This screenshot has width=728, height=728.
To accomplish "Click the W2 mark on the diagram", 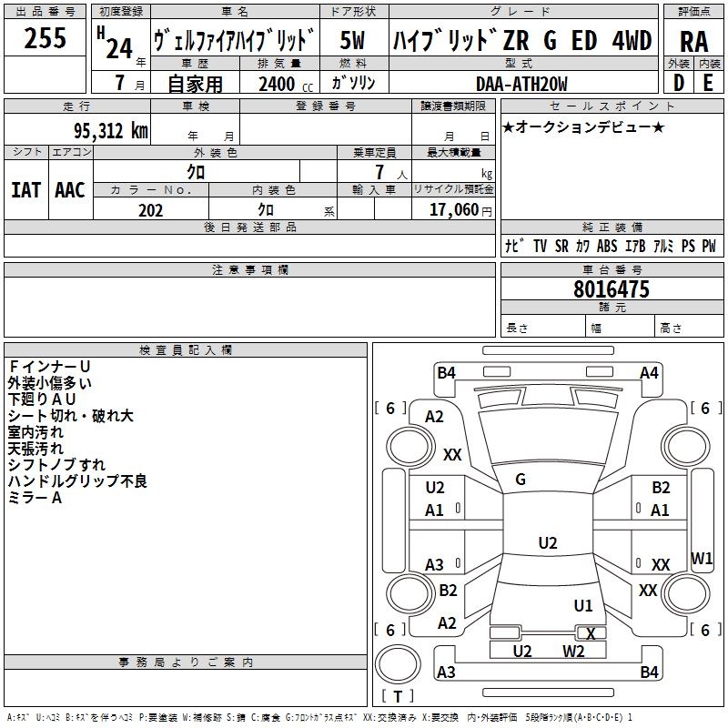I will pyautogui.click(x=574, y=652).
